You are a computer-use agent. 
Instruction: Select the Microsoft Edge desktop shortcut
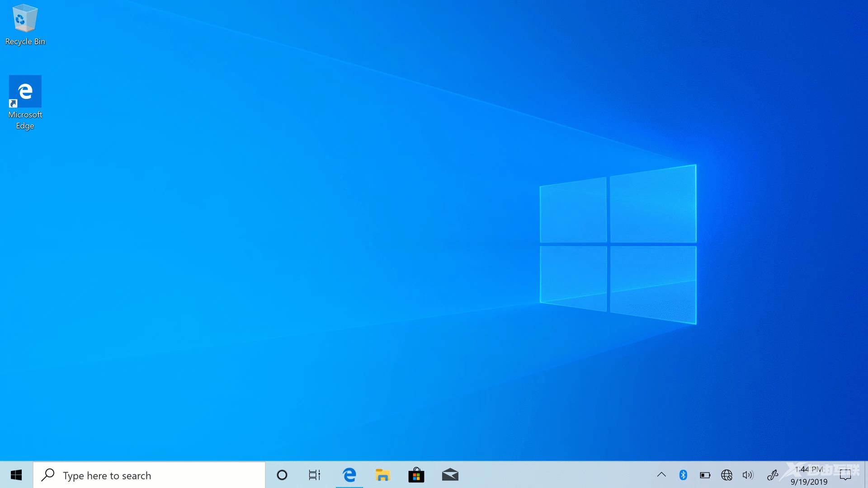[25, 103]
